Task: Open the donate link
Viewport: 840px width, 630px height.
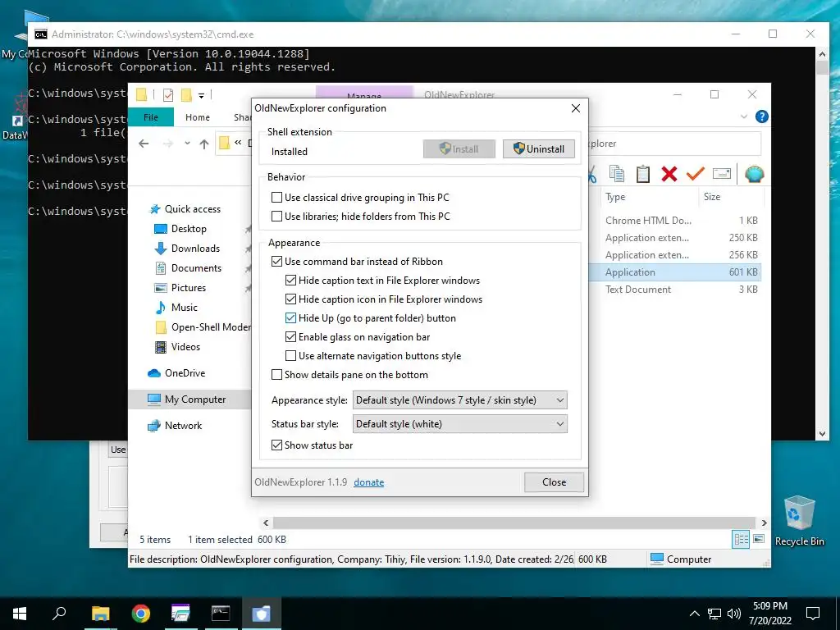Action: 368,482
